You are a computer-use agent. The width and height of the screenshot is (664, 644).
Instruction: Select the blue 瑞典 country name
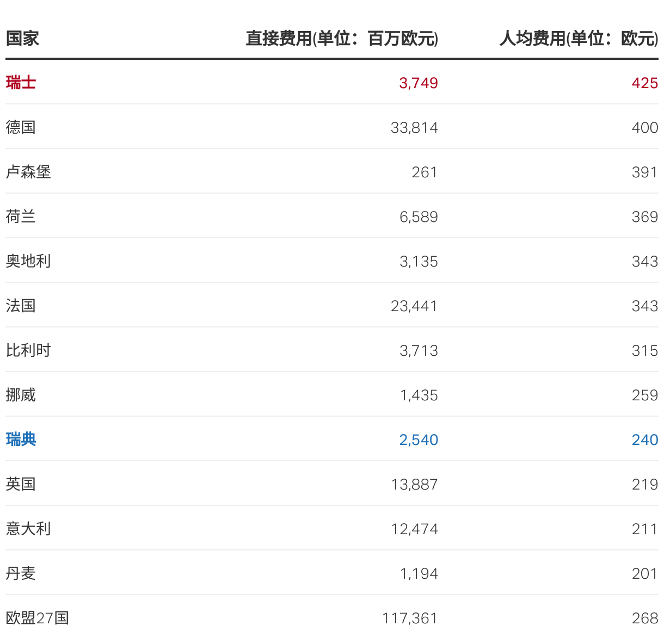pyautogui.click(x=21, y=439)
